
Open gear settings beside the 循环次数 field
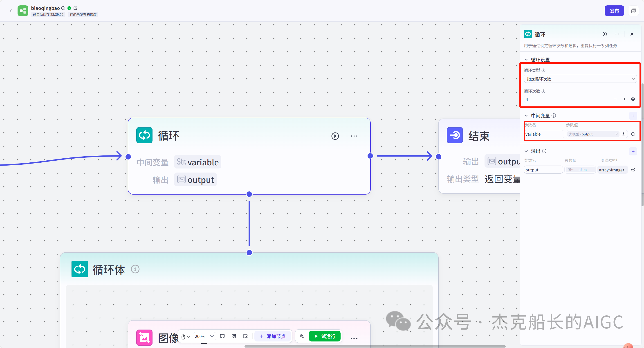click(x=633, y=99)
